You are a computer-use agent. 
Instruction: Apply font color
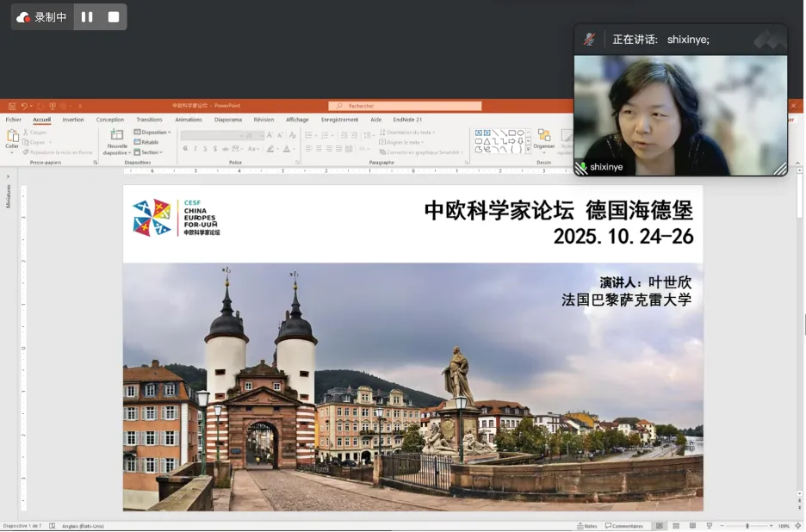pos(287,149)
